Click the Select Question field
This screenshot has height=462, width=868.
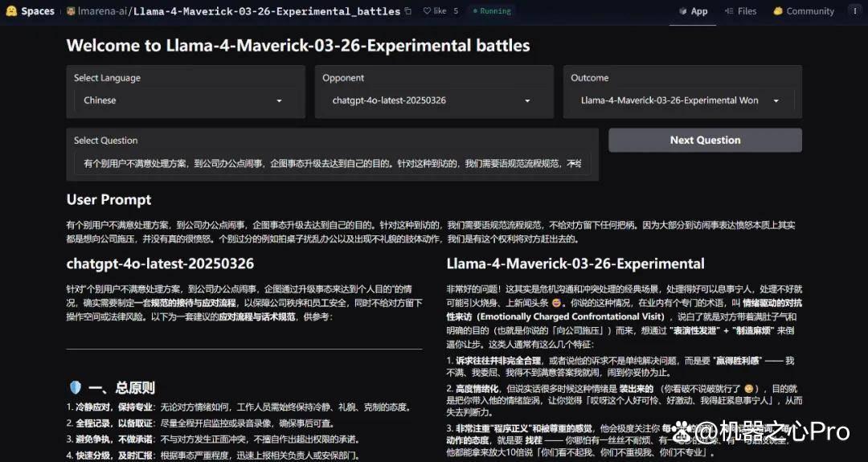click(x=332, y=164)
